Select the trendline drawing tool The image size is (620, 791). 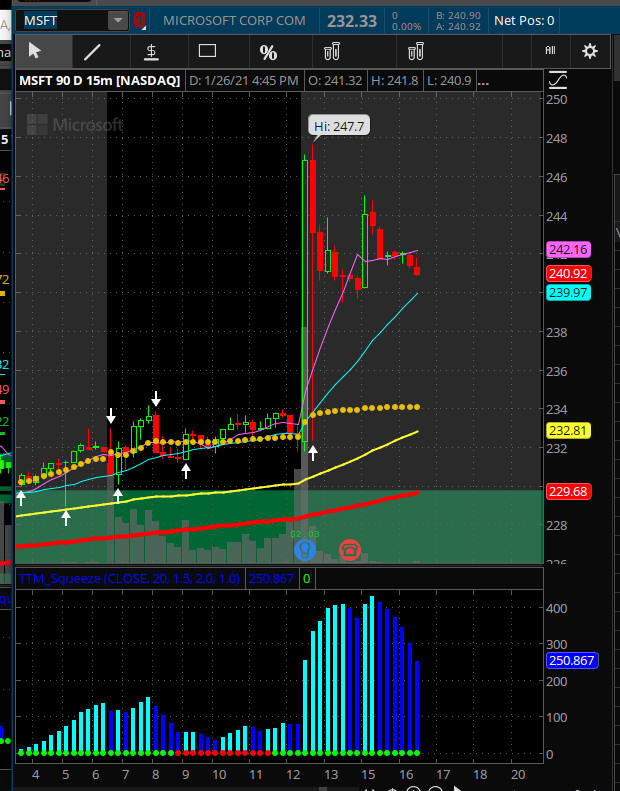tap(92, 51)
